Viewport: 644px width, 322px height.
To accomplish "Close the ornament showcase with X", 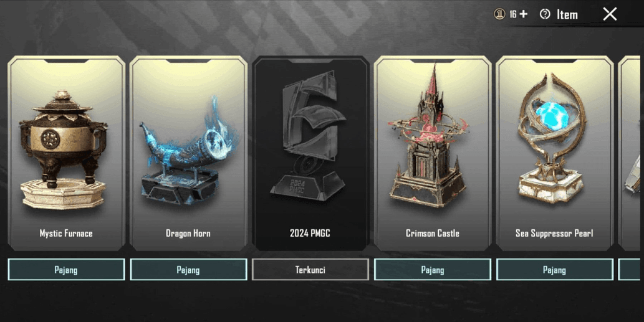I will [610, 14].
